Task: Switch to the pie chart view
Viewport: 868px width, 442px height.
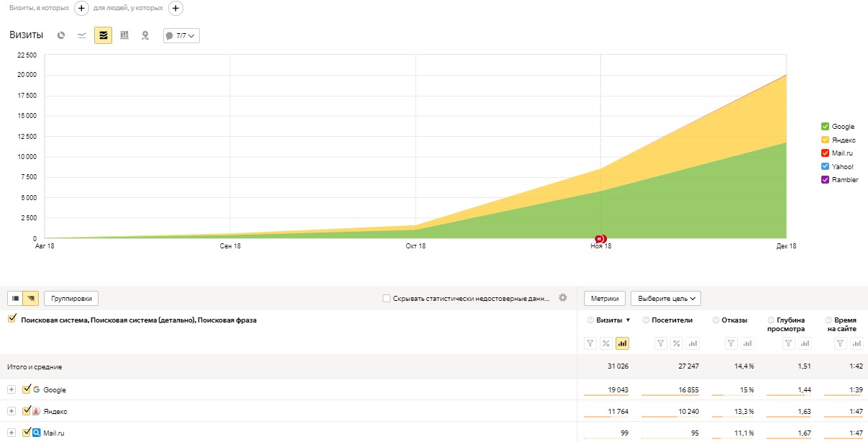Action: click(61, 35)
